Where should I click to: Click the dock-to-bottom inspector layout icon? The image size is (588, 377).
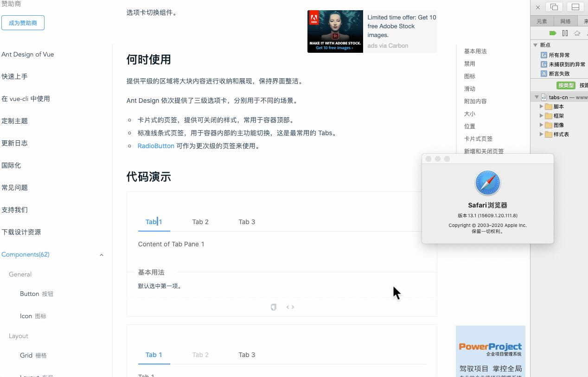coord(575,7)
